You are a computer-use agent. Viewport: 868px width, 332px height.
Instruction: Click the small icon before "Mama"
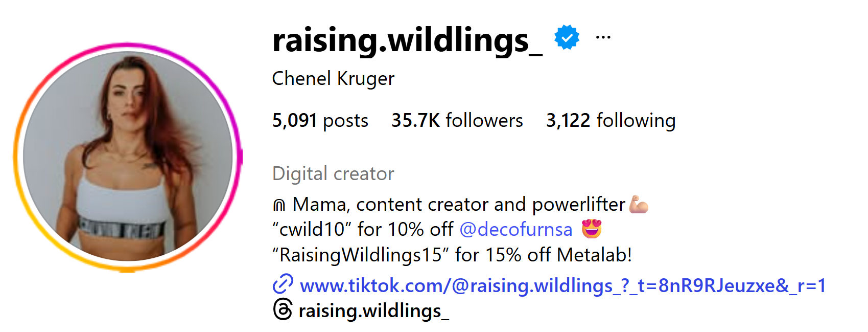[x=279, y=206]
